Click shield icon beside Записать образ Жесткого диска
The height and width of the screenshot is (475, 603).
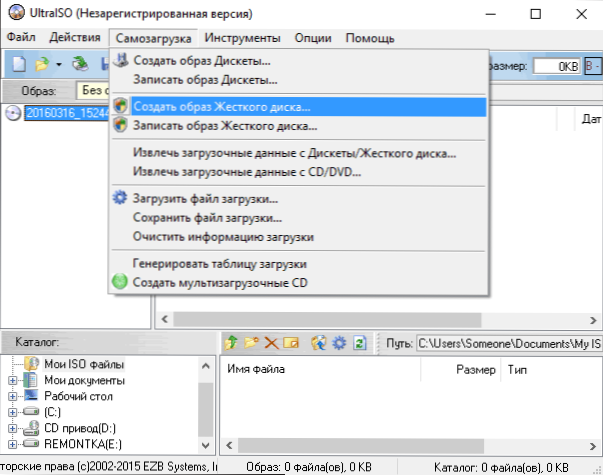pyautogui.click(x=120, y=125)
